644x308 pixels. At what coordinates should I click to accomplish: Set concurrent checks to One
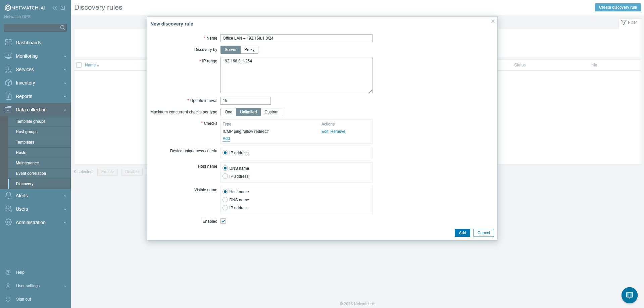229,112
